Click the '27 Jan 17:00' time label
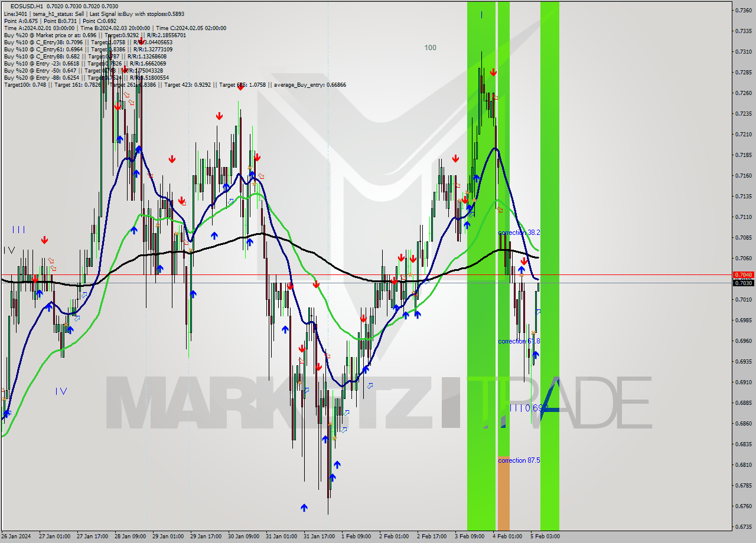This screenshot has height=543, width=756. click(x=92, y=537)
